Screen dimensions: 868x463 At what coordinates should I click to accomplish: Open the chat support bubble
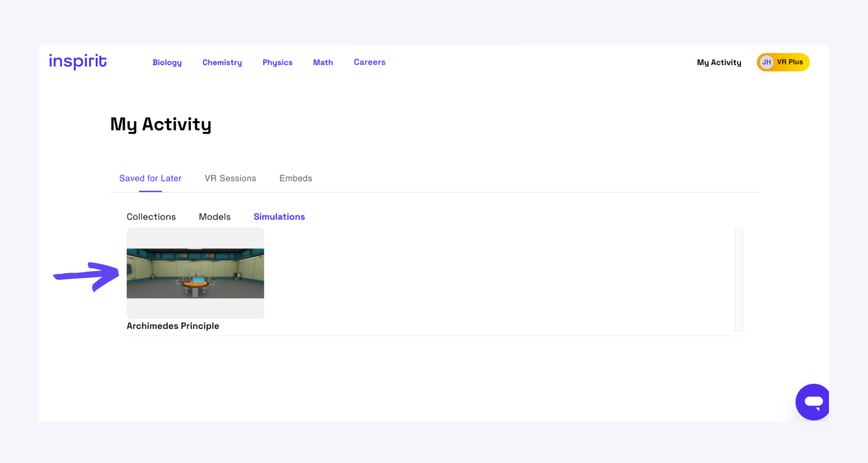point(812,402)
